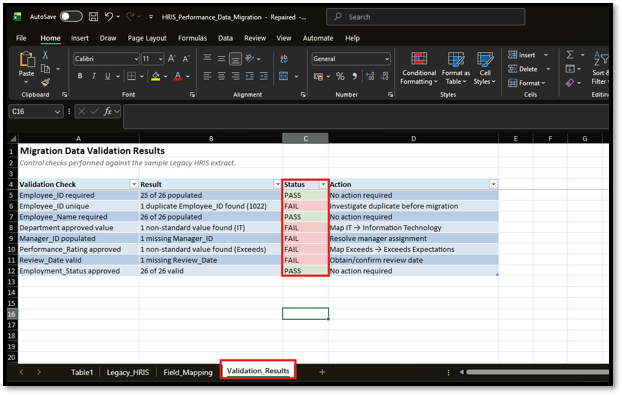Screen dimensions: 622x395
Task: Click the Format Painter brush icon
Action: pos(46,82)
